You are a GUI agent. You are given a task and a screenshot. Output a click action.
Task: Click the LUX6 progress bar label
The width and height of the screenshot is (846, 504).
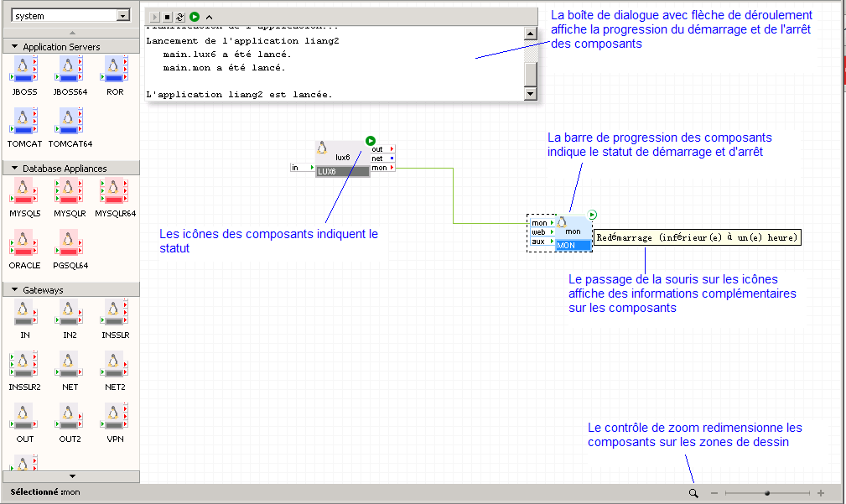(x=343, y=172)
